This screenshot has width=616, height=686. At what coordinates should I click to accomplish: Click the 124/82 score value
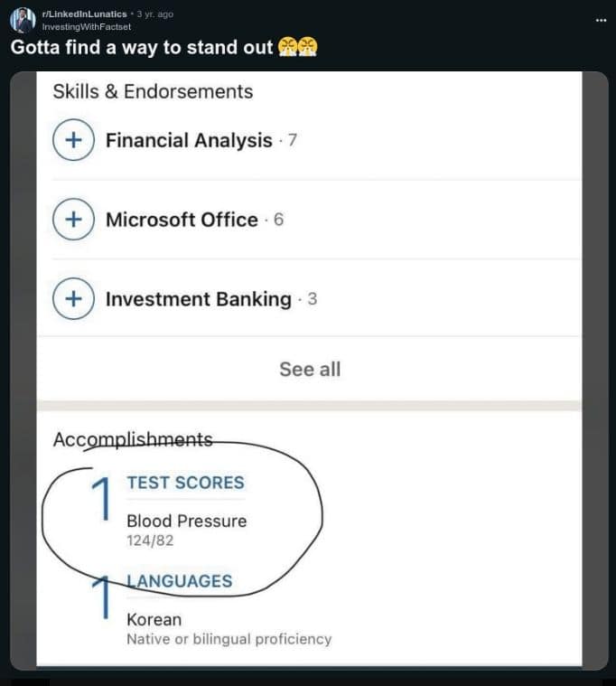point(150,541)
